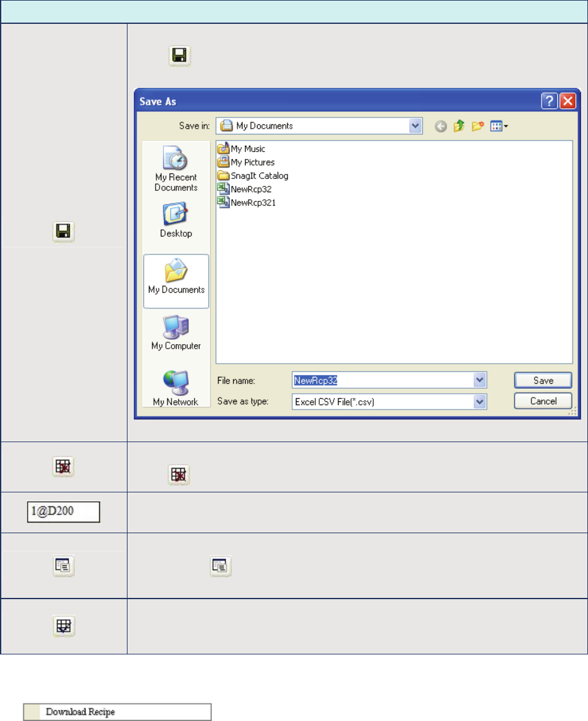Viewport: 588px width, 721px height.
Task: Click the Cancel button
Action: tap(543, 401)
